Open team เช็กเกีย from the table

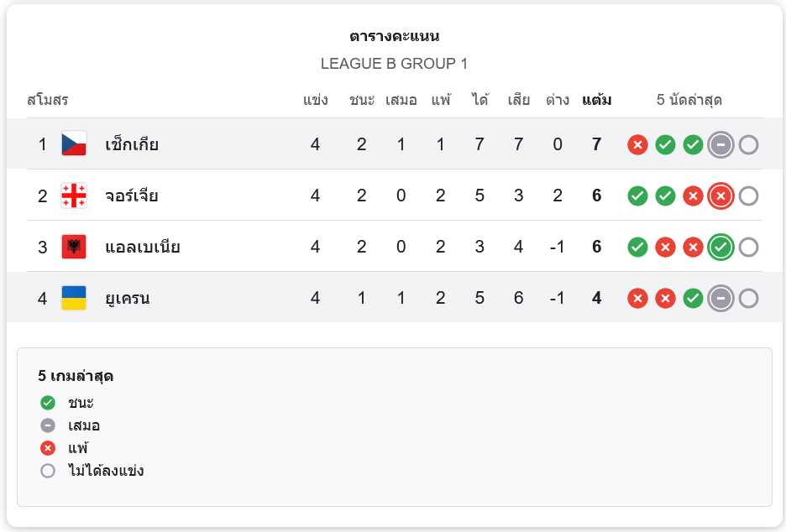(132, 144)
